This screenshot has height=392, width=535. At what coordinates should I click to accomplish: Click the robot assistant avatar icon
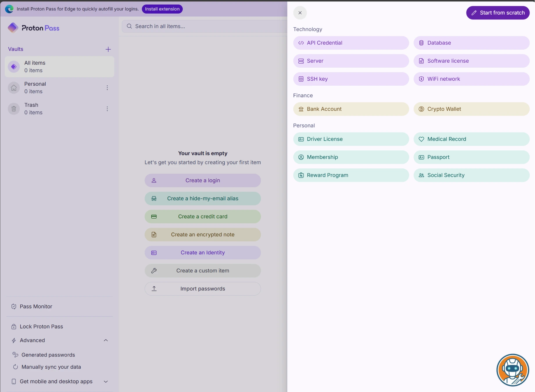(513, 370)
